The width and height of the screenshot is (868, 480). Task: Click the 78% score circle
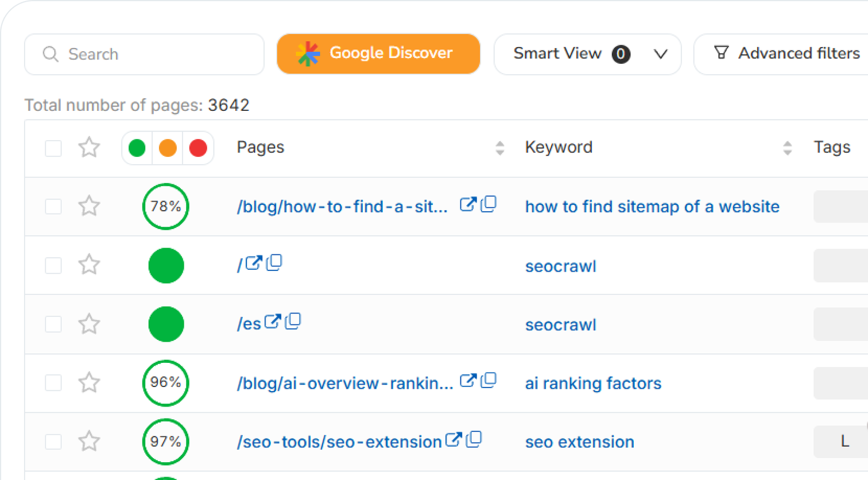pos(166,206)
